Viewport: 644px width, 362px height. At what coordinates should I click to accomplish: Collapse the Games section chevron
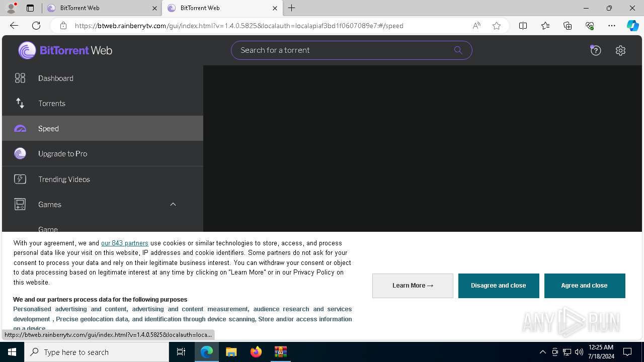click(173, 204)
